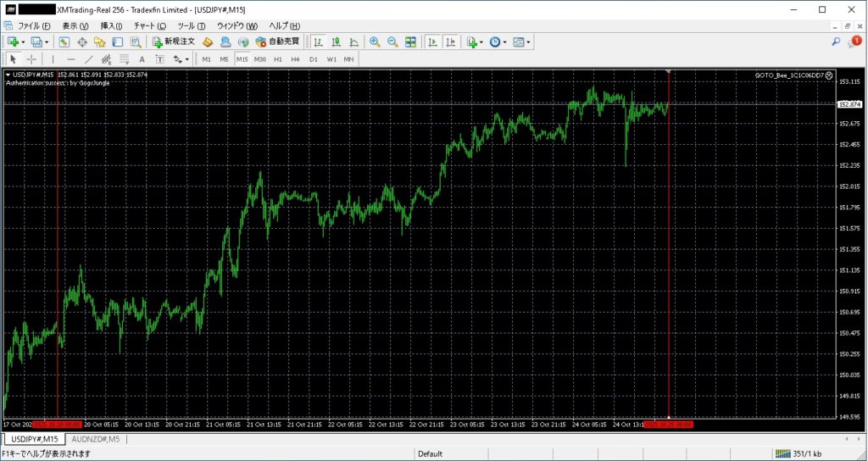Select the H1 timeframe button
The width and height of the screenshot is (868, 461).
[278, 59]
